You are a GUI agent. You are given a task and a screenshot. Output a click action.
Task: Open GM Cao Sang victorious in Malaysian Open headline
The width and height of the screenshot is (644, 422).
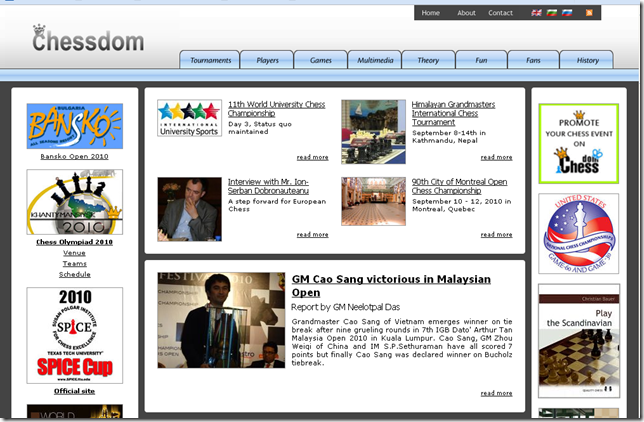(x=391, y=286)
